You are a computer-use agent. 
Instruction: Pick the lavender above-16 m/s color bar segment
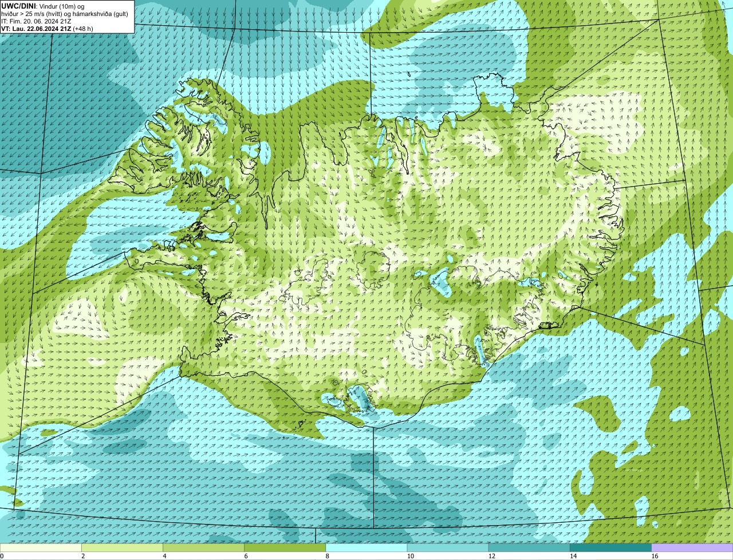tap(692, 547)
